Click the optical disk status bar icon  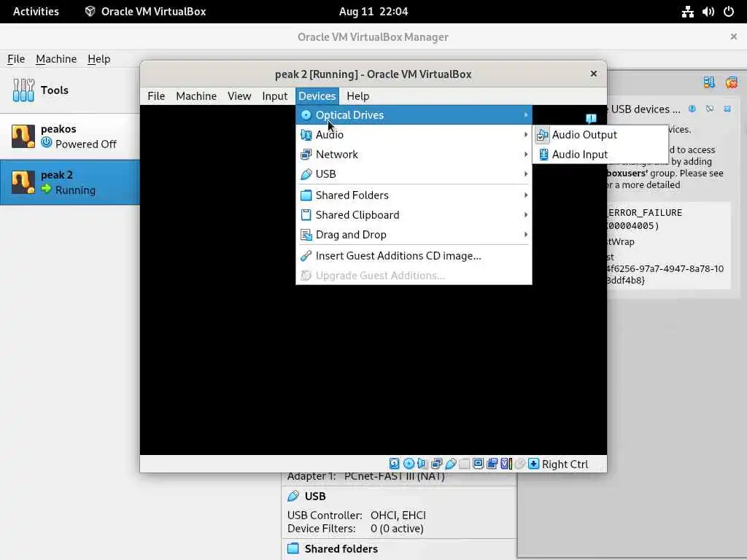(409, 464)
